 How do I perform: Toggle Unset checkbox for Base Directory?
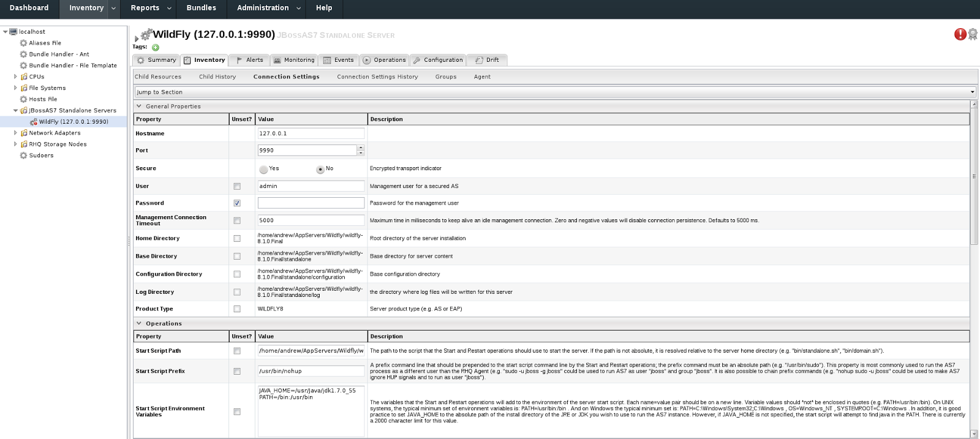(237, 256)
